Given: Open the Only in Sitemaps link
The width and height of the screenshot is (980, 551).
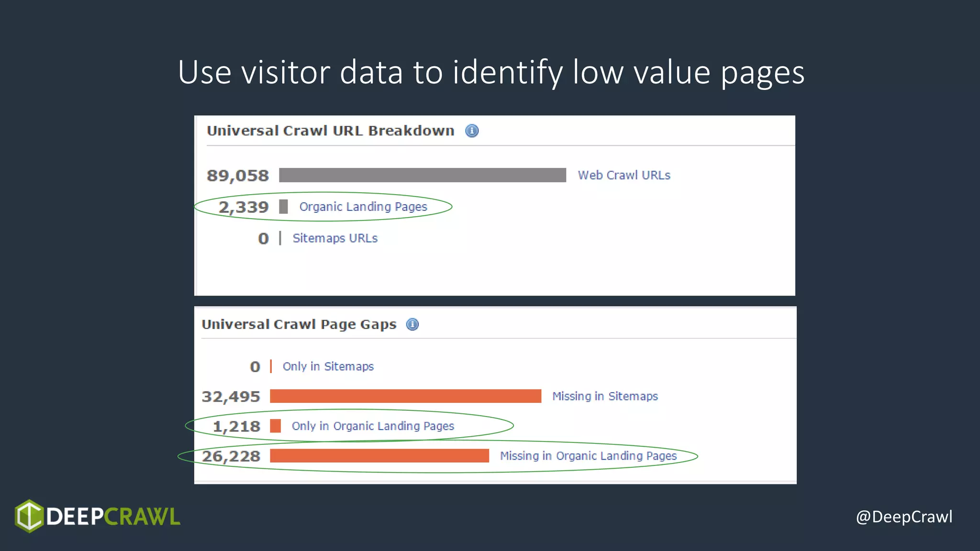Looking at the screenshot, I should coord(328,366).
